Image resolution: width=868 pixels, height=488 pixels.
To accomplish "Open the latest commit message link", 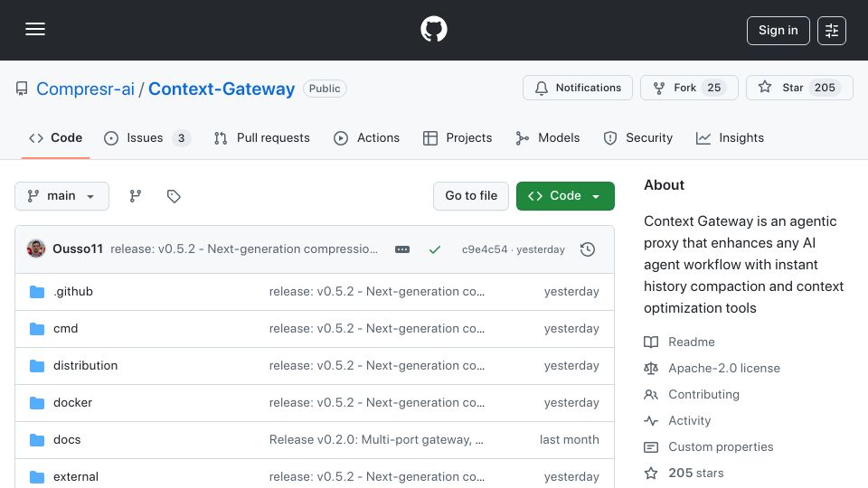I will coord(244,249).
